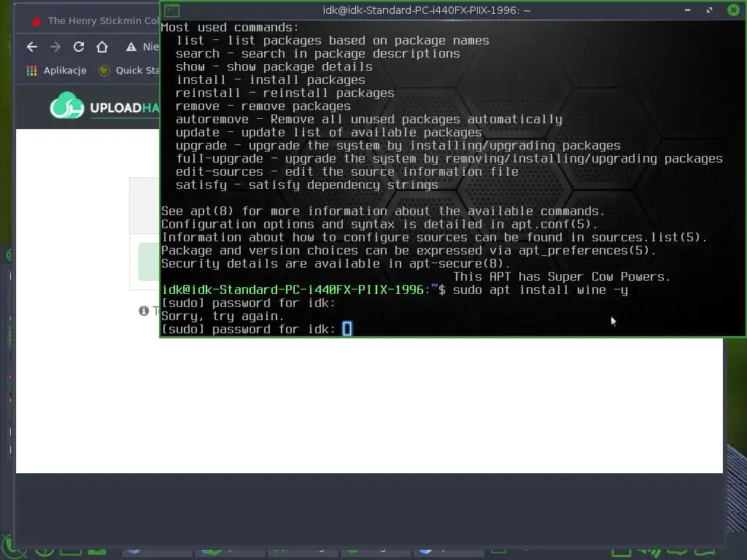Click the 'install - install packages' line

click(x=270, y=80)
